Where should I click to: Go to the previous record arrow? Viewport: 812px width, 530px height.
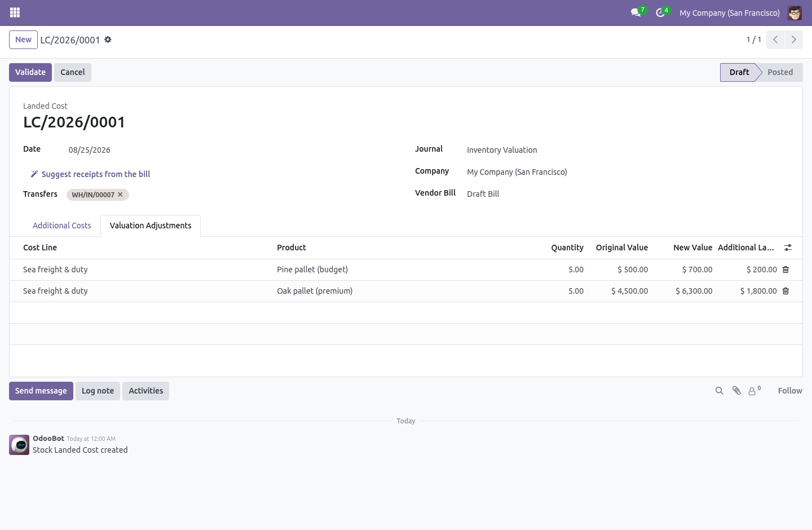coord(775,39)
